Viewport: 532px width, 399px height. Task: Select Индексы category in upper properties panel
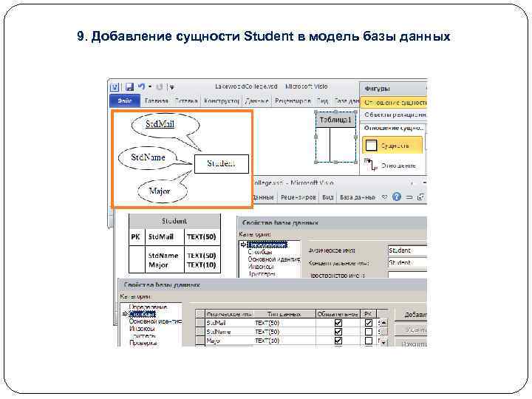click(261, 266)
